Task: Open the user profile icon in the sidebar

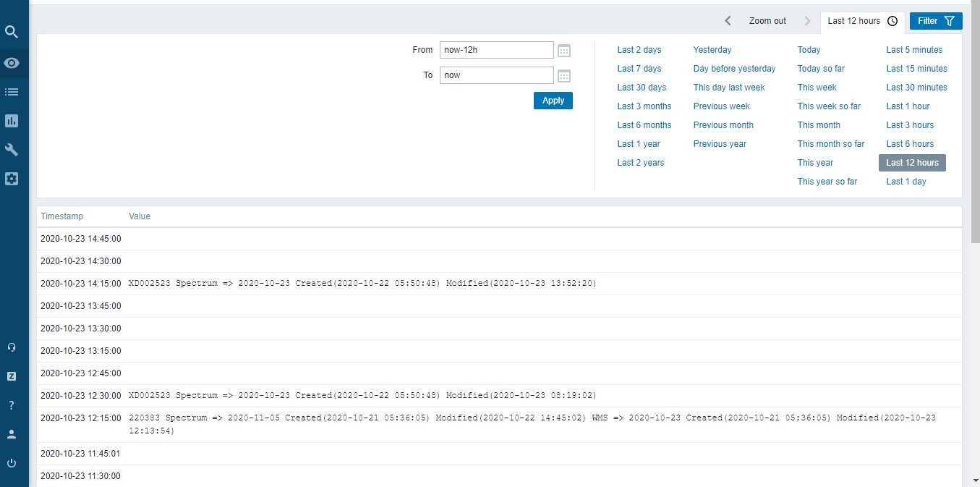Action: tap(12, 434)
